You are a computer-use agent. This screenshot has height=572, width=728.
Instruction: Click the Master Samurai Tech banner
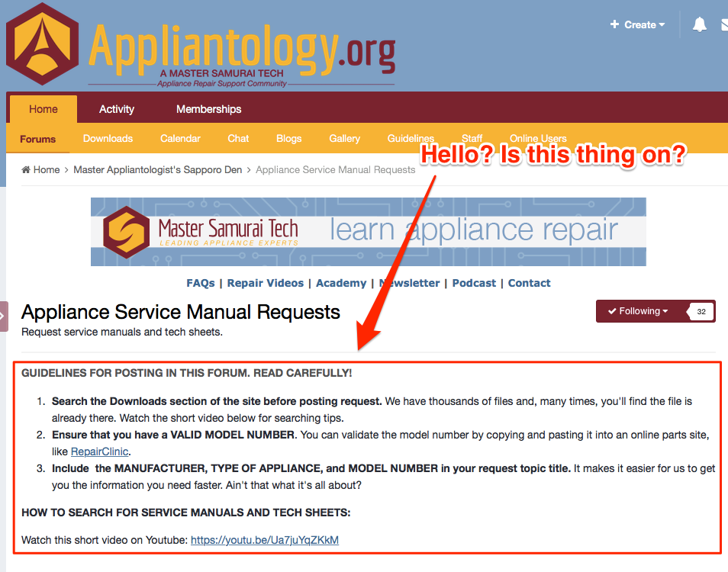click(368, 232)
